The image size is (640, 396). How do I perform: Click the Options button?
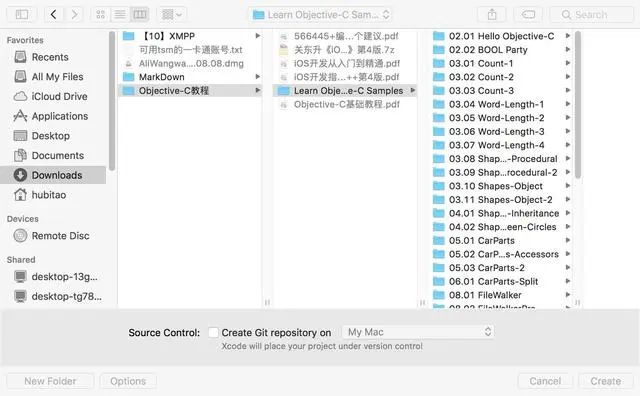[x=128, y=381]
